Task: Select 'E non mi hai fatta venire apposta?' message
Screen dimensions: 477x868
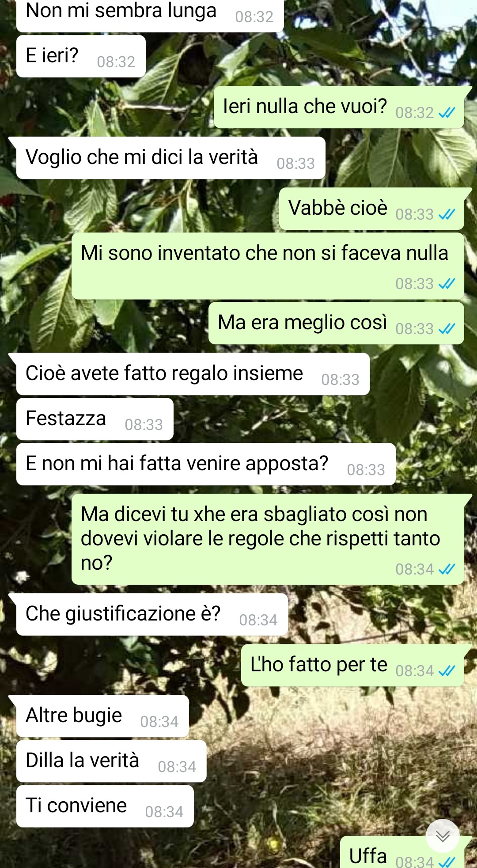Action: pyautogui.click(x=206, y=464)
